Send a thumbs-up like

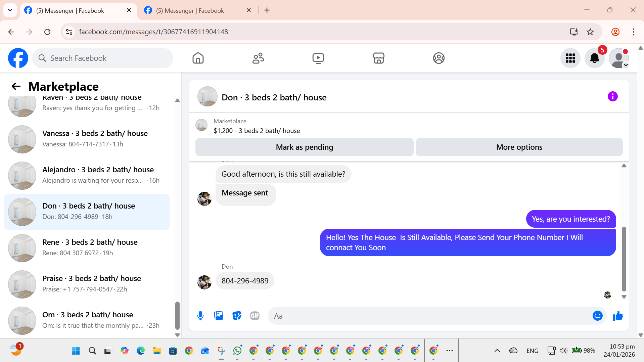click(618, 316)
